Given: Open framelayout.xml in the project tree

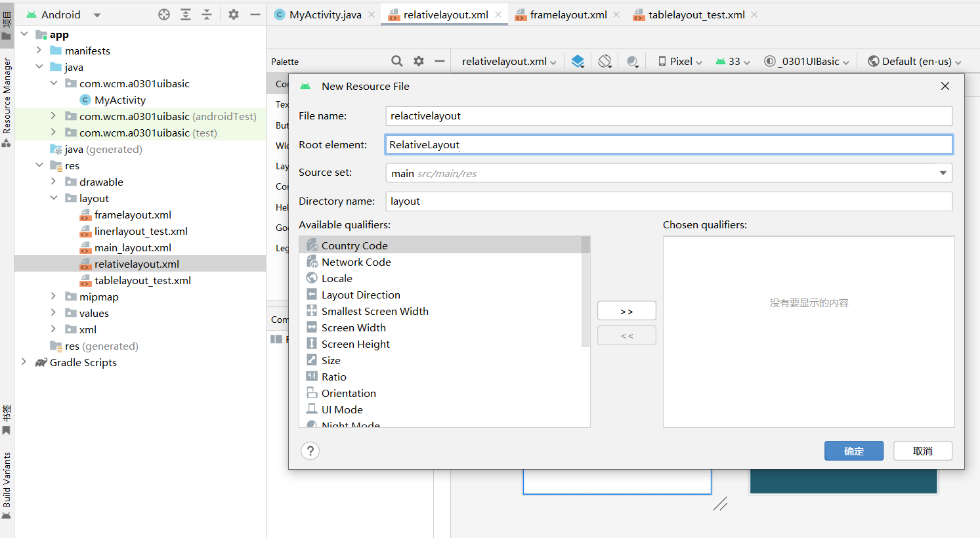Looking at the screenshot, I should 133,215.
